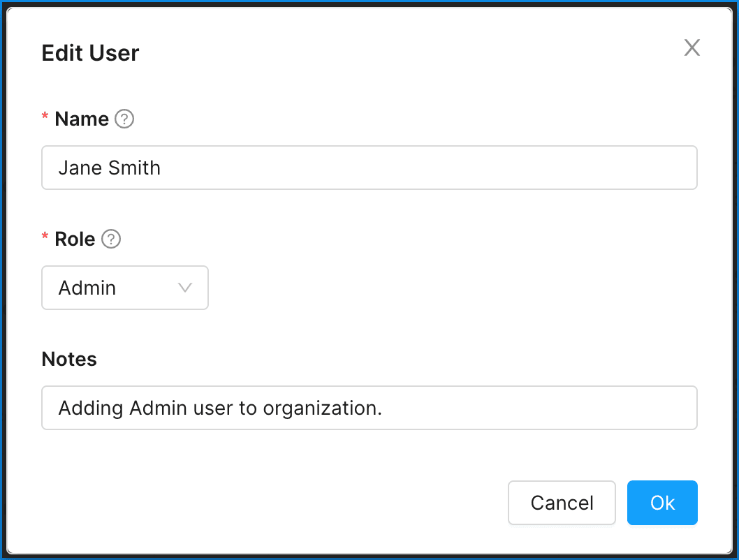Click the Name field label

(82, 119)
